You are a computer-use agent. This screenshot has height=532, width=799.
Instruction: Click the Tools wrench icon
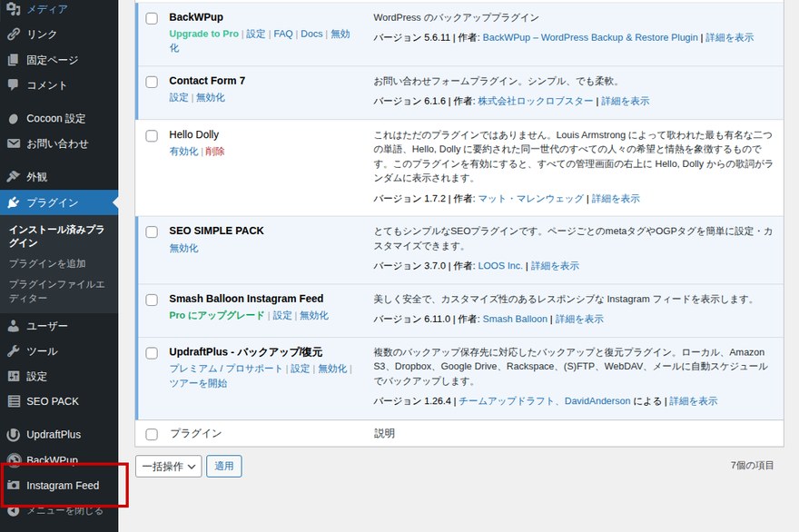coord(14,350)
